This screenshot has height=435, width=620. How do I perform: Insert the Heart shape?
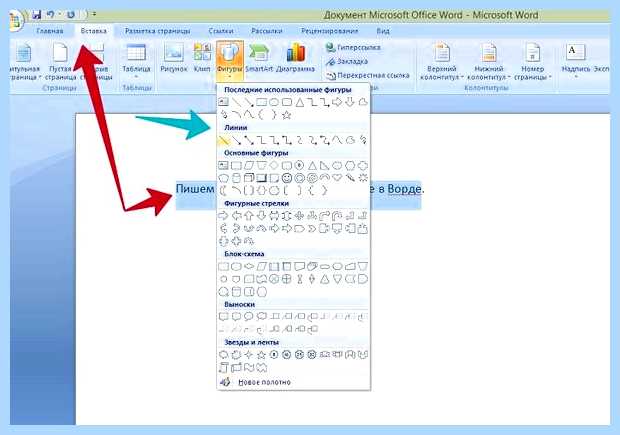pyautogui.click(x=337, y=178)
